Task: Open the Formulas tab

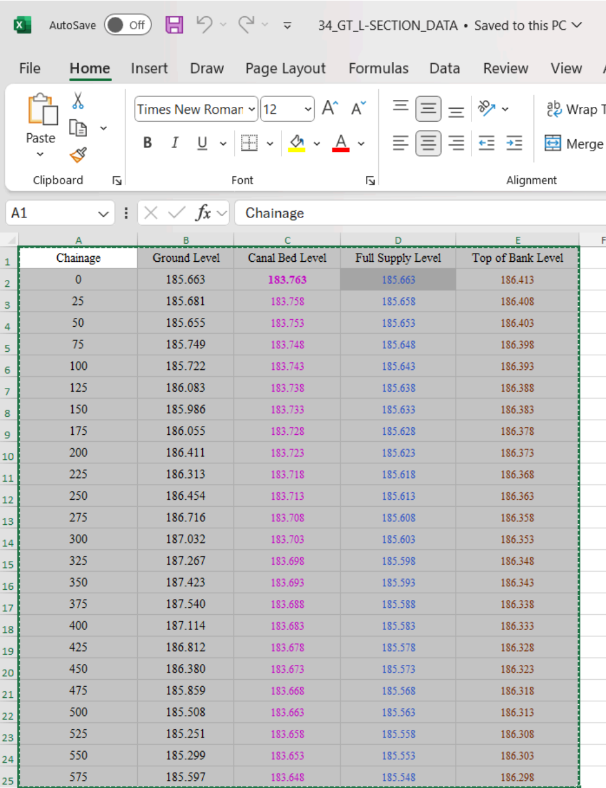Action: [x=378, y=68]
